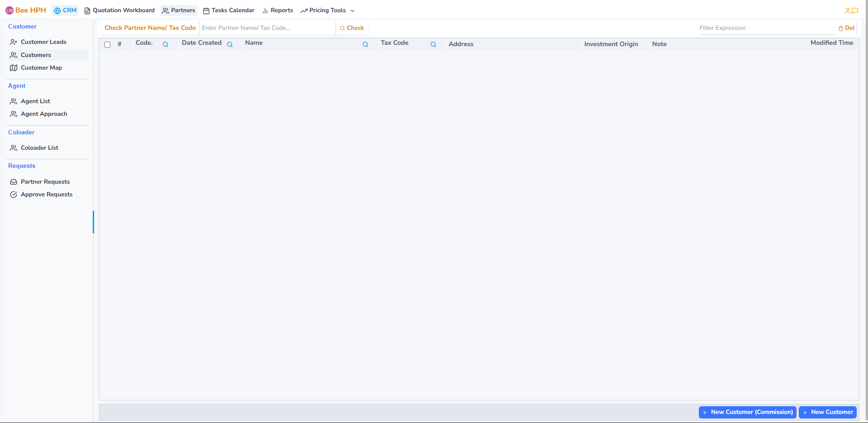Open the CRM module switcher
Screen dimensions: 868x423
65,10
